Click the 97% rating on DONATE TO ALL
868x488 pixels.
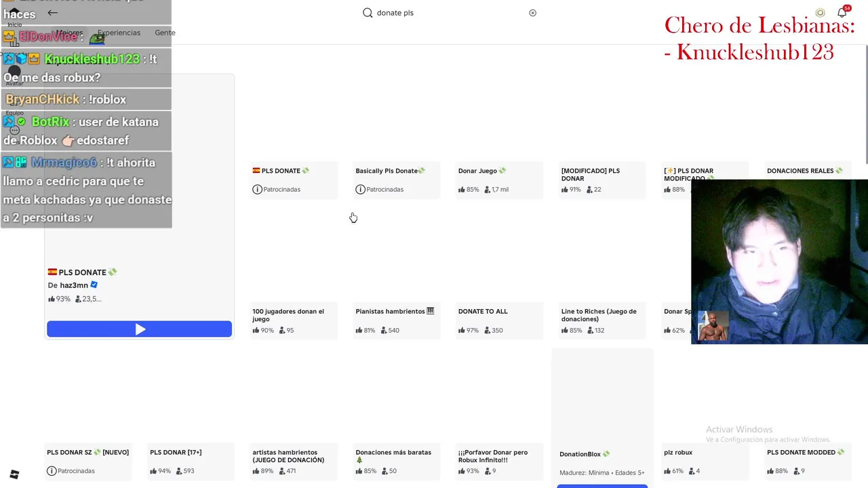(472, 330)
